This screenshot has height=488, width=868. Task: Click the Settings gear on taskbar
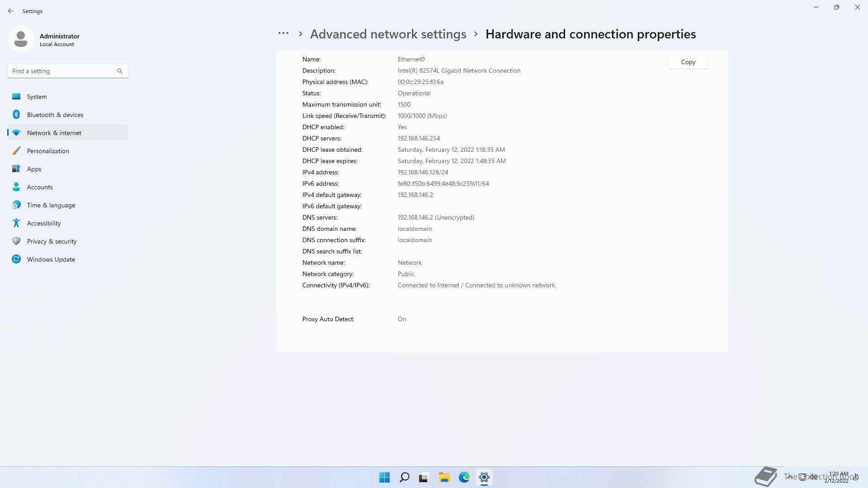[x=484, y=477]
